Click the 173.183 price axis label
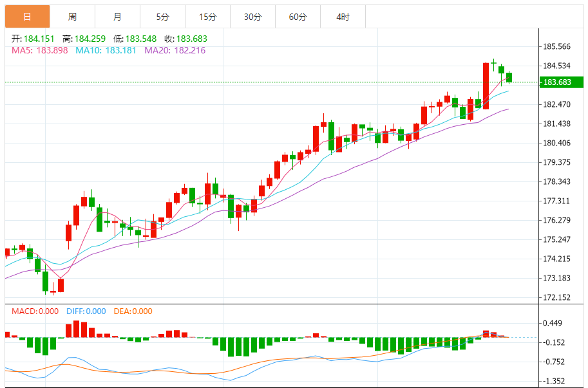Viewport: 588px width, 388px height. [556, 278]
